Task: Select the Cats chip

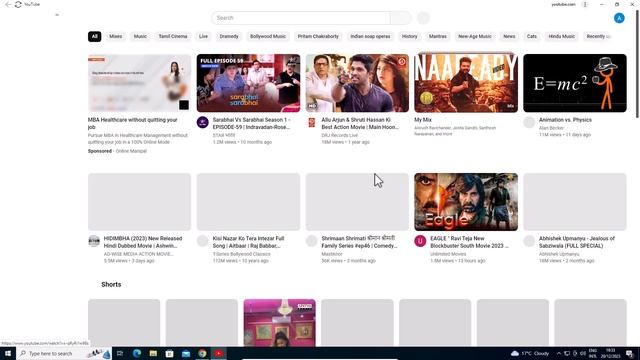Action: coord(531,36)
